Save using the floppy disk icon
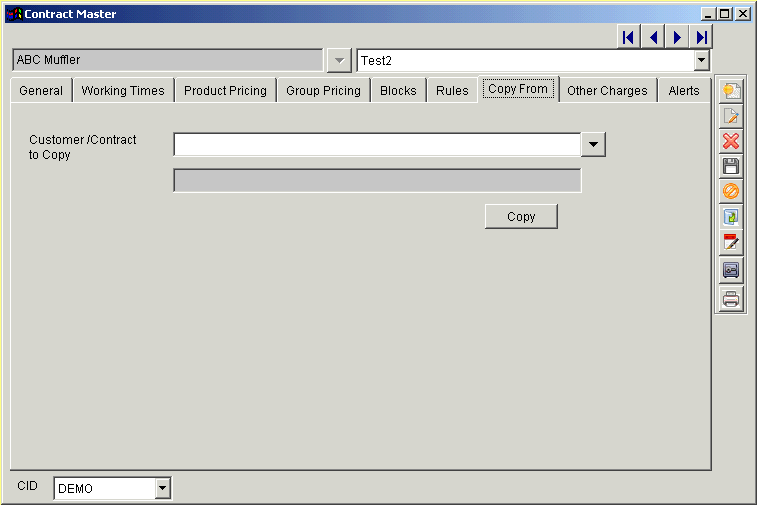This screenshot has width=757, height=505. (x=731, y=166)
